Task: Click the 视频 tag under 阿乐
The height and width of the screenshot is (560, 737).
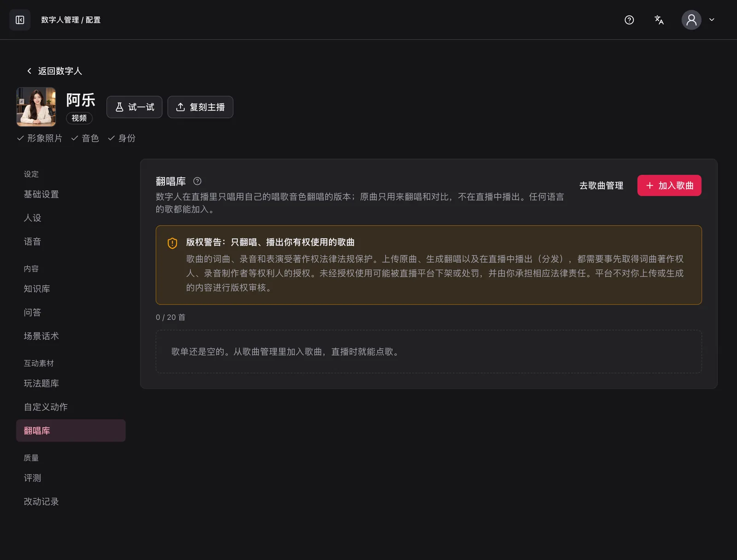Action: click(79, 118)
